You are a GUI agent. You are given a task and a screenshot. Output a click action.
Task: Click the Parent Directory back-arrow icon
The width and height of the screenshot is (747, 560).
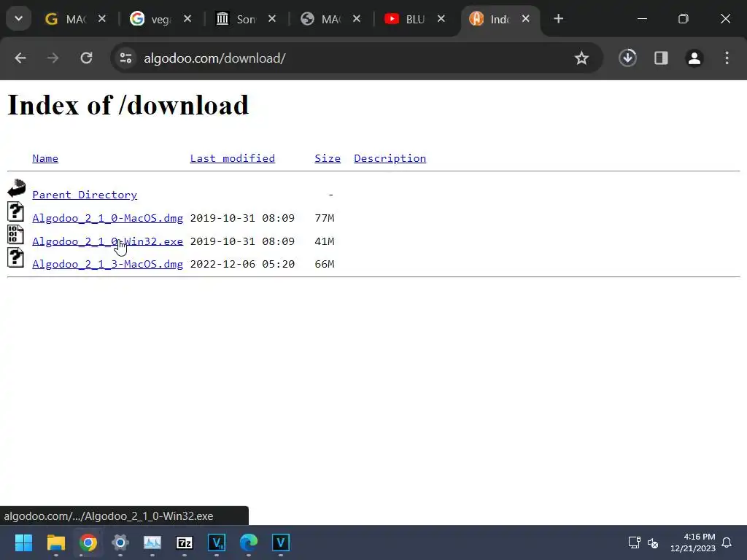point(16,188)
